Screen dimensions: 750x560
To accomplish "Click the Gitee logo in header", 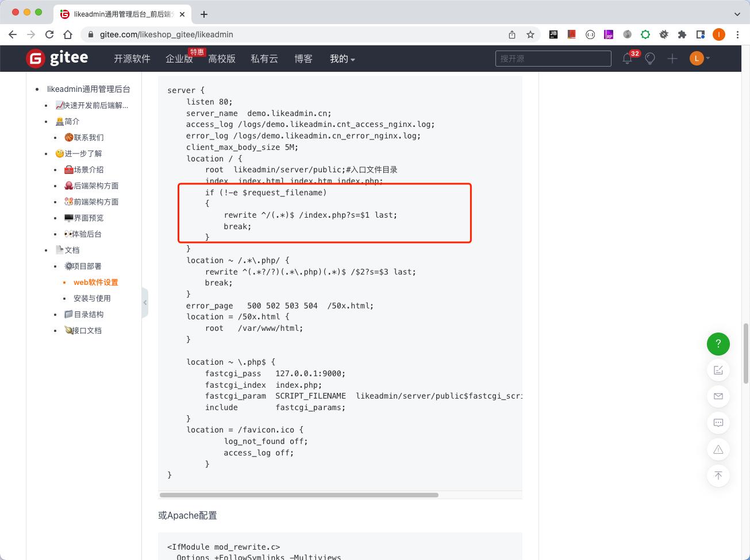I will point(57,58).
